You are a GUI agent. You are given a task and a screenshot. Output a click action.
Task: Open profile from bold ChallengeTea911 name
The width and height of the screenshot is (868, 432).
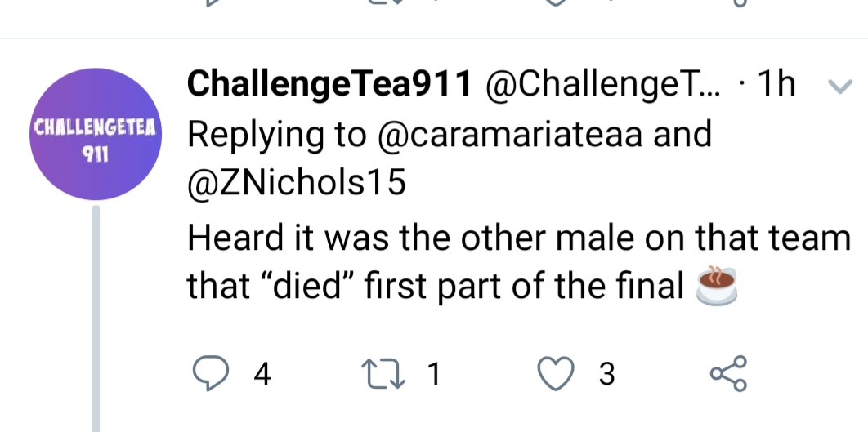(329, 85)
